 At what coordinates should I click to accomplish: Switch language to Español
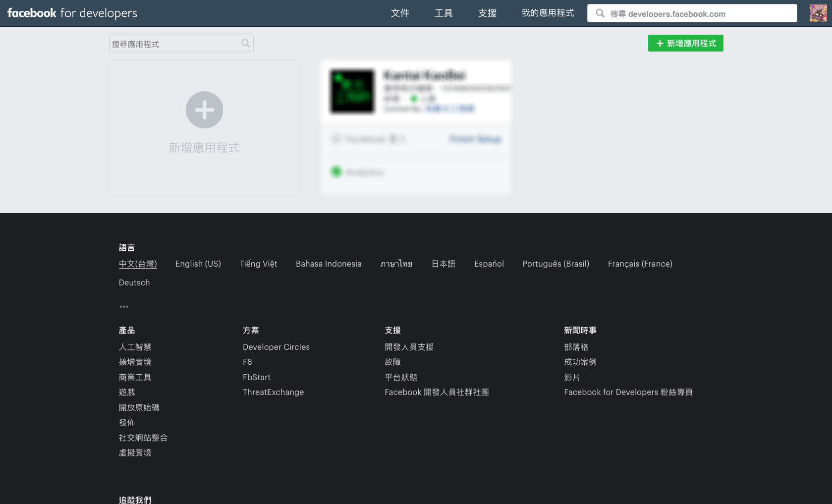pyautogui.click(x=489, y=264)
